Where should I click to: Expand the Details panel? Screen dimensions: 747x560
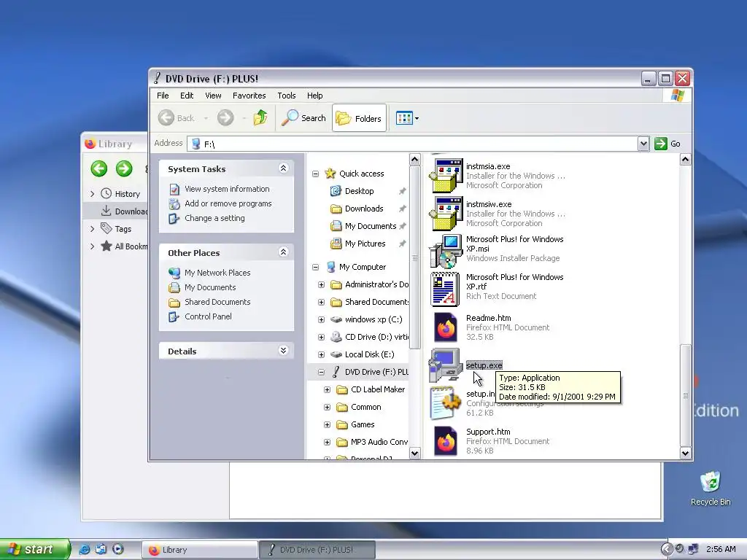(284, 351)
